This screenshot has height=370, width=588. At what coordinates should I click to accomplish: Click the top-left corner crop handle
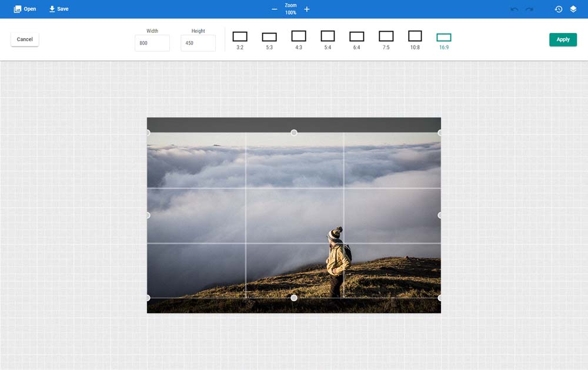[148, 133]
